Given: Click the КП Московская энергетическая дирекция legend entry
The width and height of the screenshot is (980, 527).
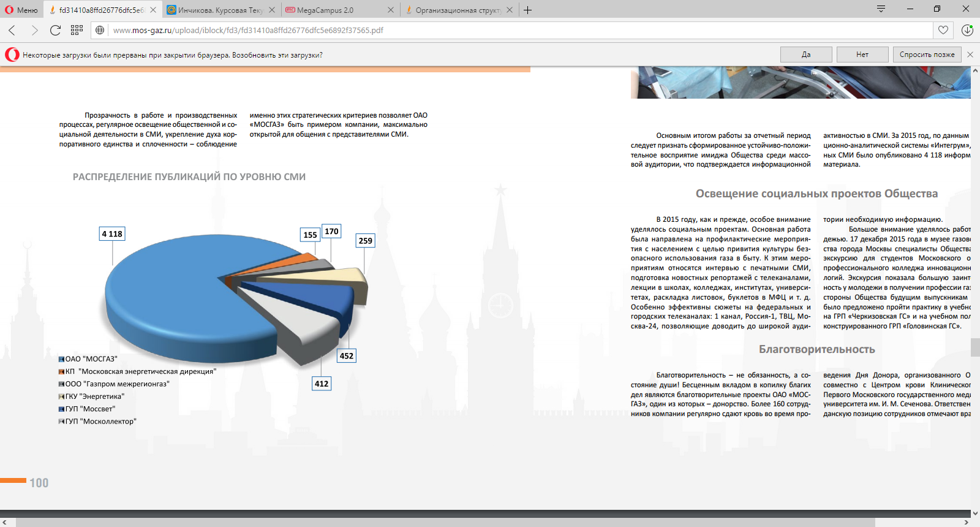Looking at the screenshot, I should click(137, 371).
